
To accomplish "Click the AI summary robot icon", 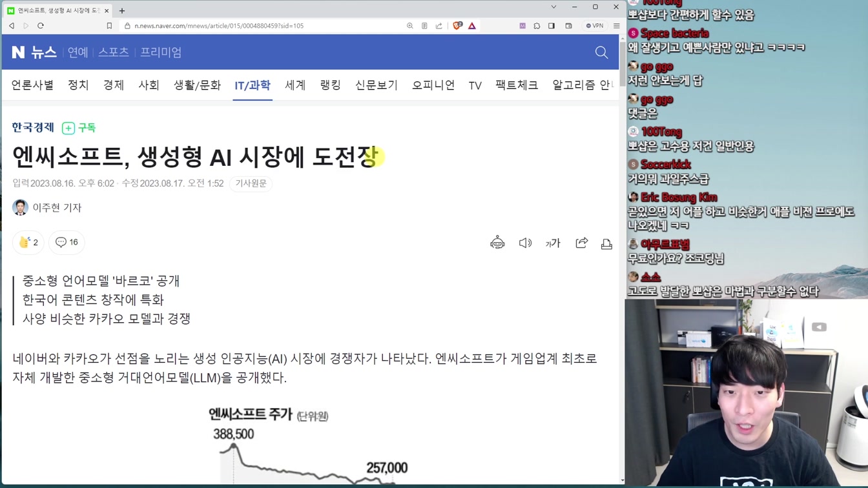I will coord(497,243).
